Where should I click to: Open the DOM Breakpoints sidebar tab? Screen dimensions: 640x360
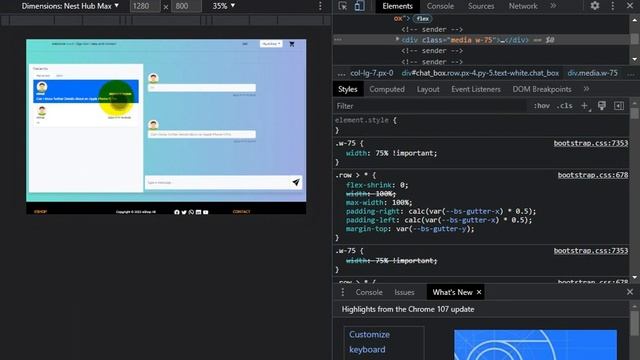click(542, 89)
